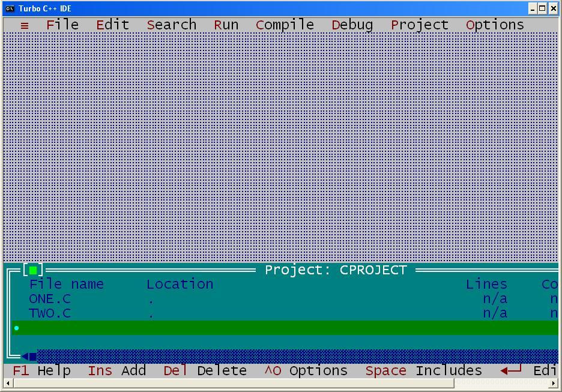Open the Options menu
562x392 pixels.
(x=495, y=25)
